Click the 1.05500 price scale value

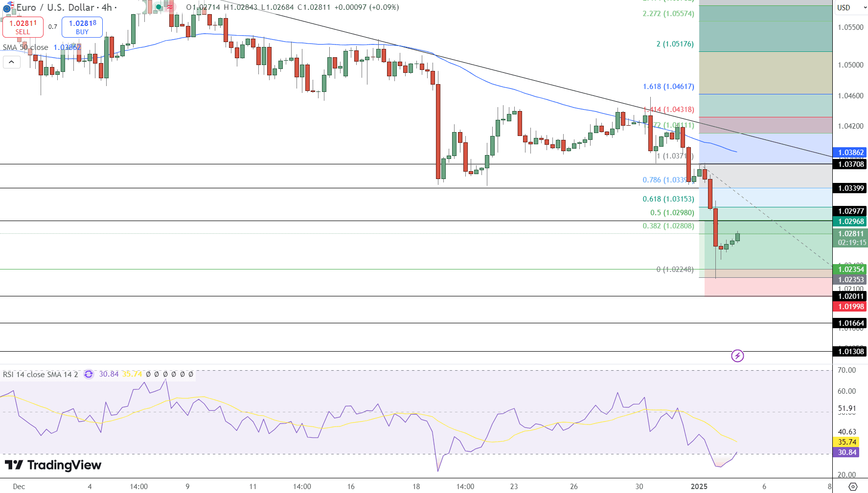[850, 27]
